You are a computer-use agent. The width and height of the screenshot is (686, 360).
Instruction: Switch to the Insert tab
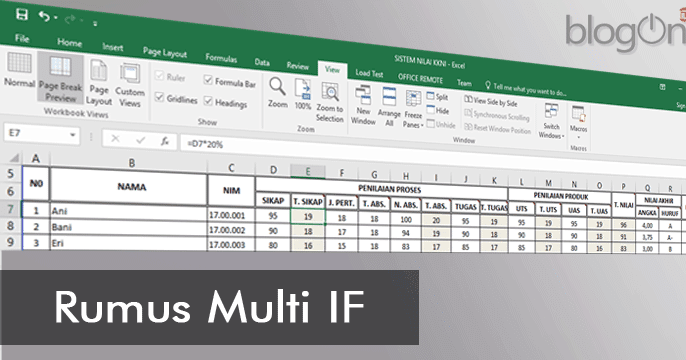pyautogui.click(x=112, y=47)
